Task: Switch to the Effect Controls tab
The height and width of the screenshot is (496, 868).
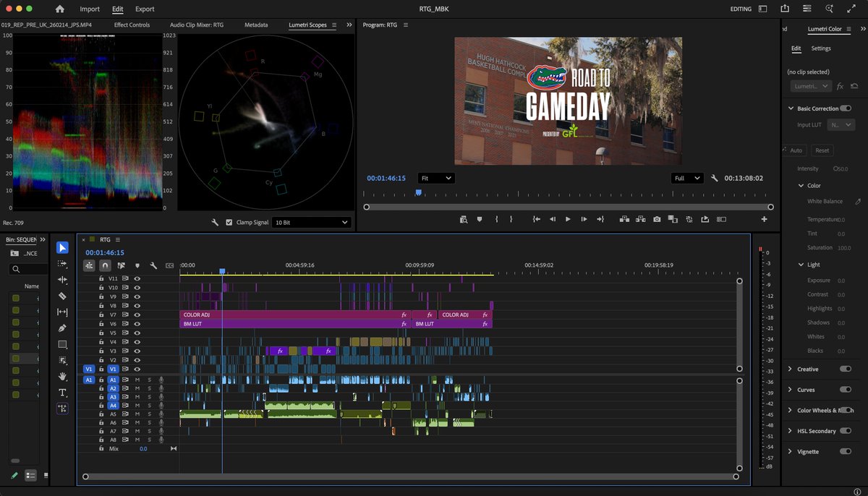Action: (x=132, y=25)
